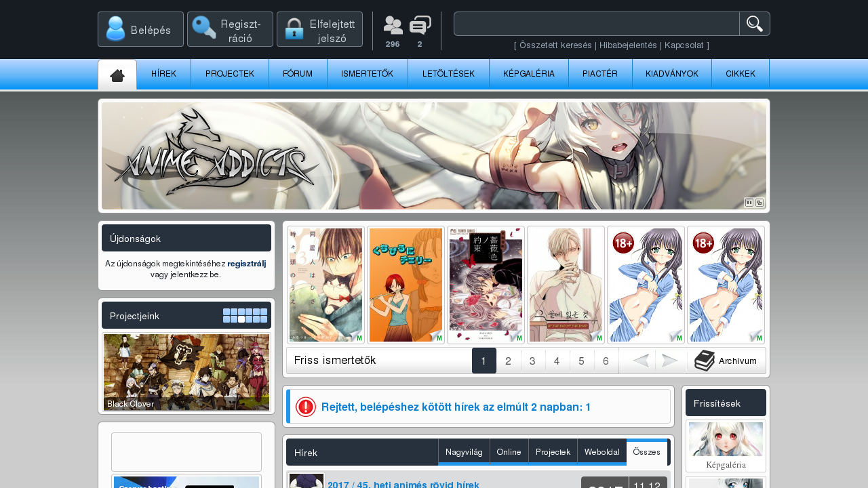This screenshot has height=488, width=868.
Task: Click the Projectjeink panel title
Action: coord(134,316)
